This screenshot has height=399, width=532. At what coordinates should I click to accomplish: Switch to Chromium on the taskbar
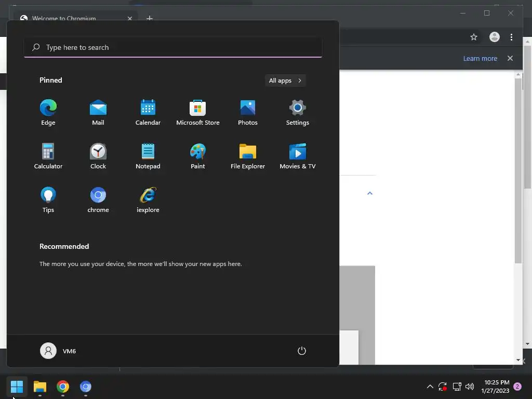(86, 387)
